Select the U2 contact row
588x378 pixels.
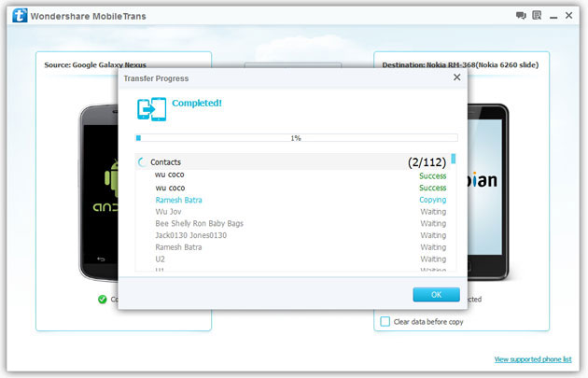(x=292, y=259)
